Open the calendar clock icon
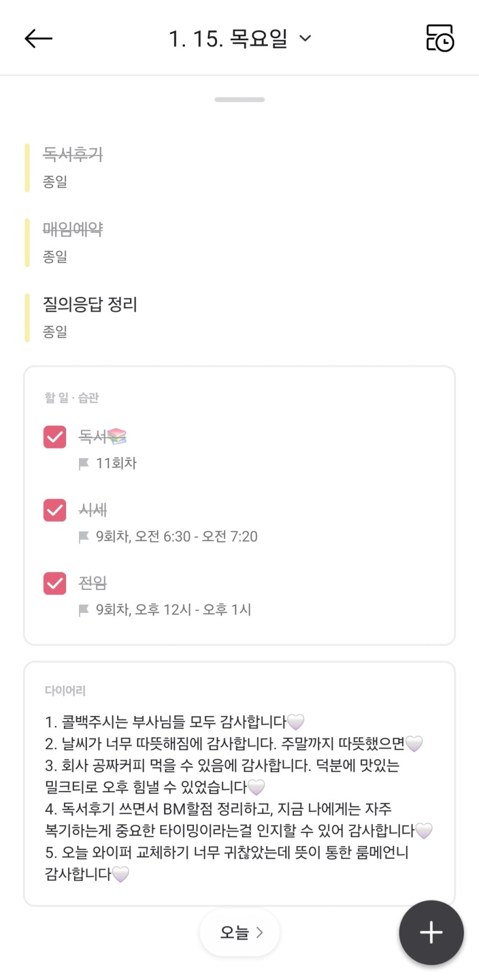The height and width of the screenshot is (980, 479). point(440,38)
